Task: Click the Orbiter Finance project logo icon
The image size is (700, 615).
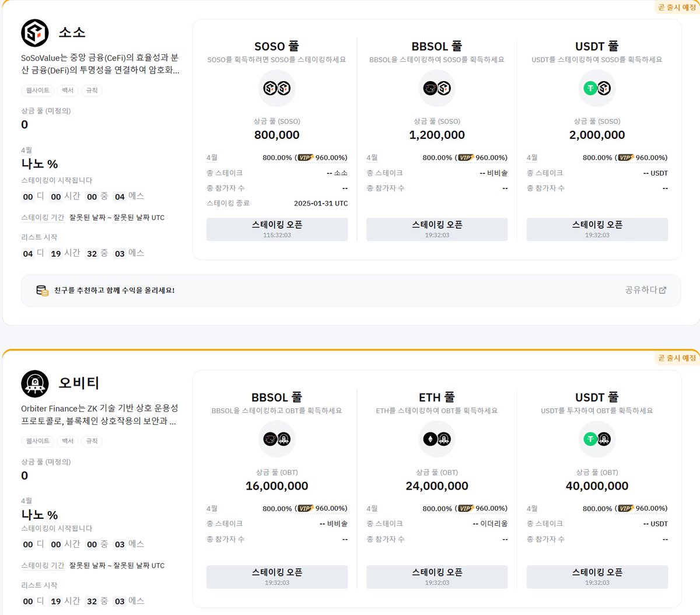Action: 35,383
